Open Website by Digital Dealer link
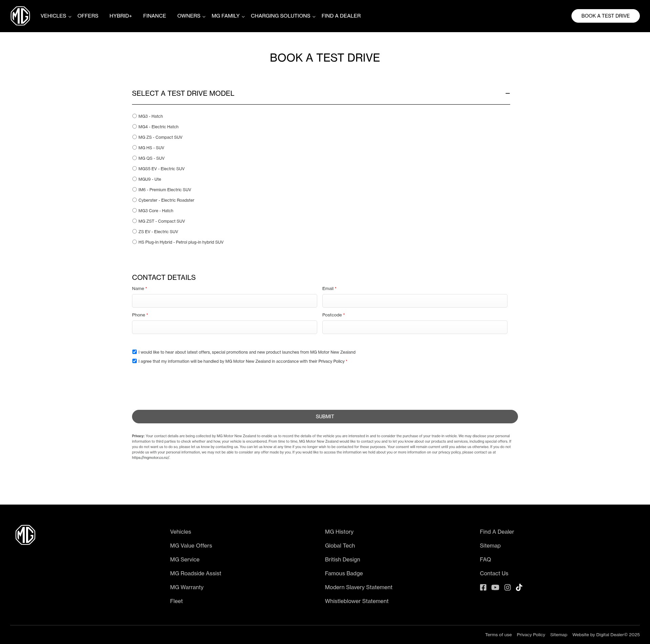Viewport: 650px width, 644px height. [606, 635]
